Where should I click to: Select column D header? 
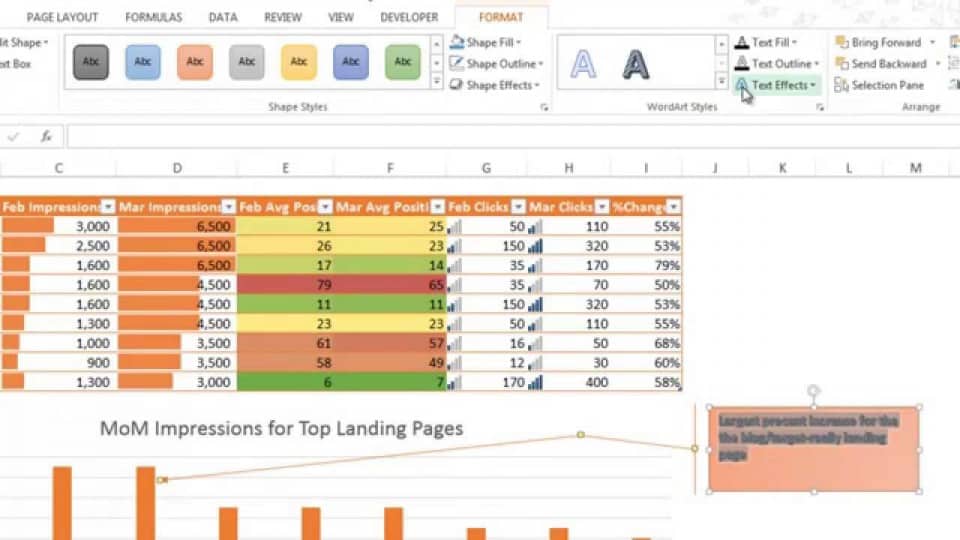point(177,168)
